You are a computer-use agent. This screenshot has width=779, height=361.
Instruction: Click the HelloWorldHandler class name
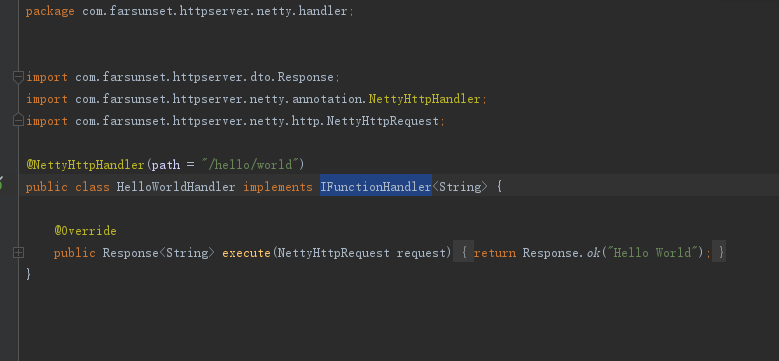(x=175, y=187)
